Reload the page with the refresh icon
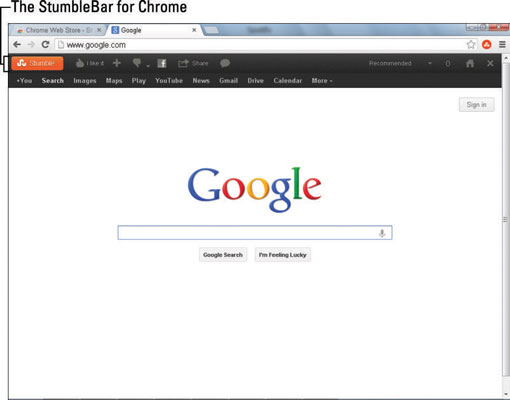 tap(45, 44)
